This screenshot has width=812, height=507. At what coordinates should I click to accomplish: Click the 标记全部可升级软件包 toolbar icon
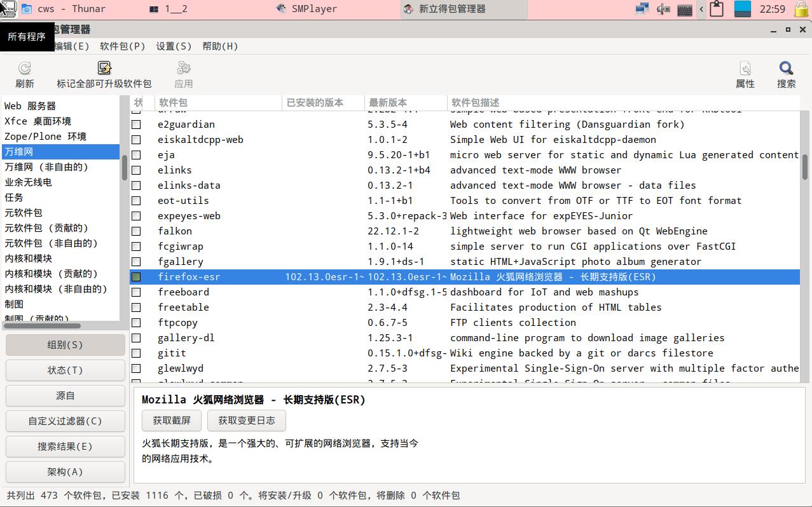[x=104, y=68]
